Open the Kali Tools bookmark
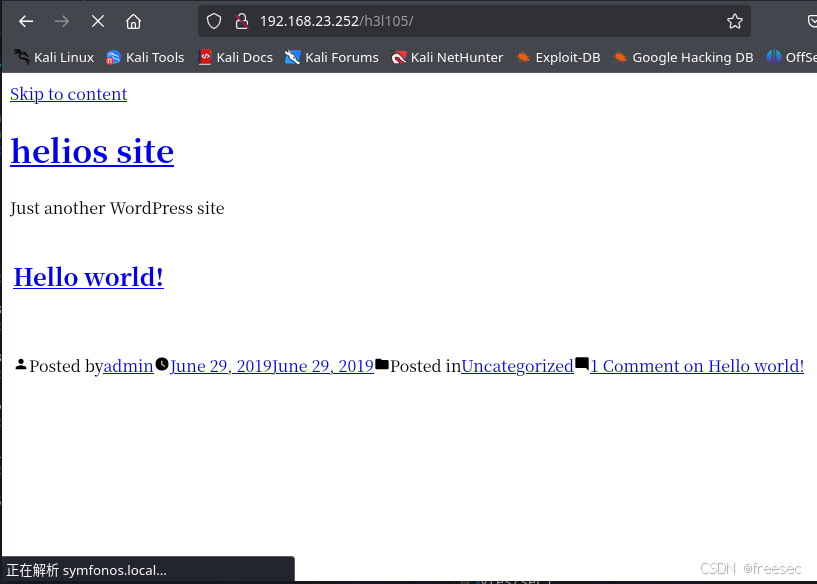The image size is (817, 584). click(x=145, y=57)
